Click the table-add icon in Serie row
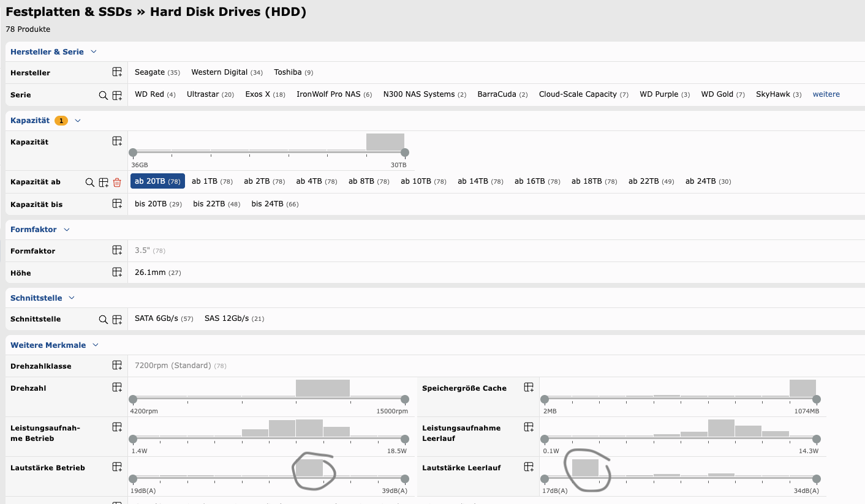 point(117,96)
